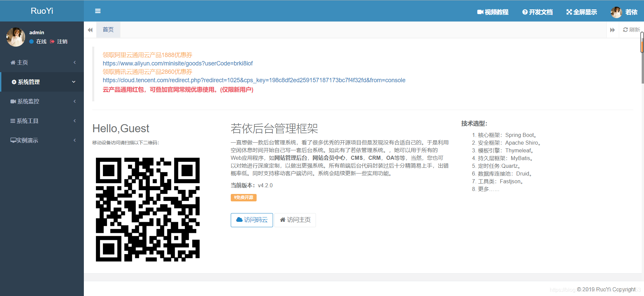
Task: Collapse the 系统管理 menu chevron
Action: pos(74,82)
